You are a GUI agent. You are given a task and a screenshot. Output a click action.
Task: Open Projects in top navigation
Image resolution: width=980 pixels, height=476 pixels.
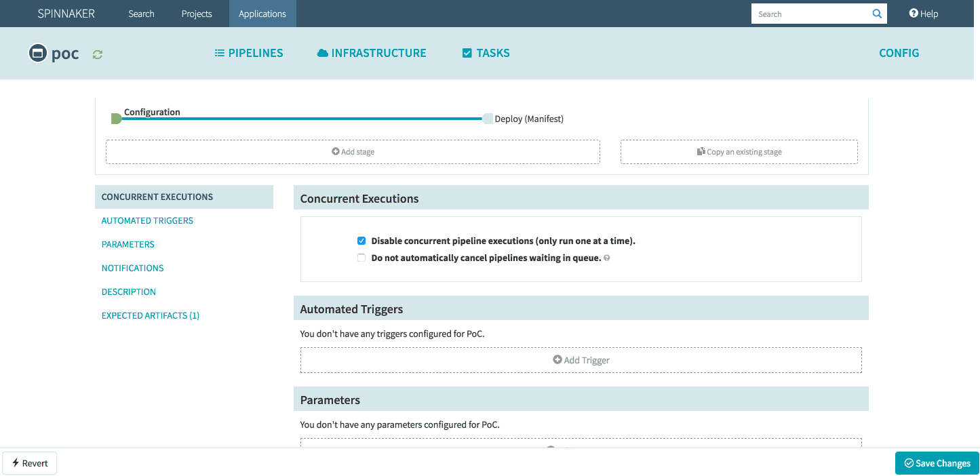click(x=197, y=14)
